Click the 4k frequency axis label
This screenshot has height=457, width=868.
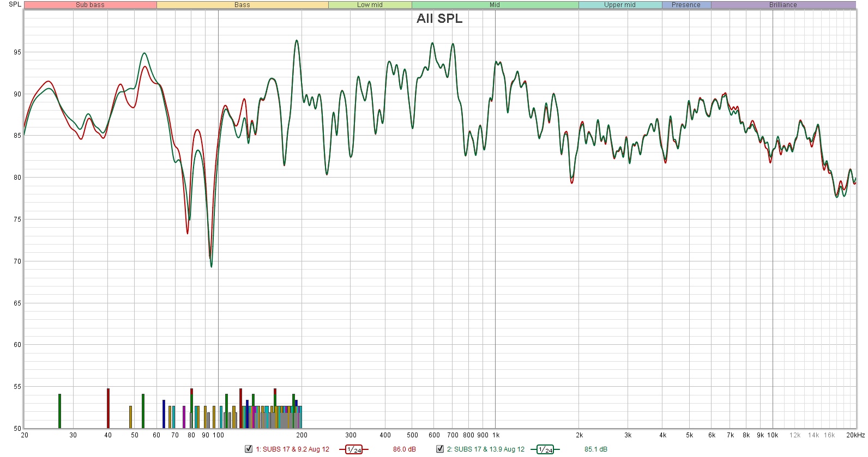(x=663, y=435)
